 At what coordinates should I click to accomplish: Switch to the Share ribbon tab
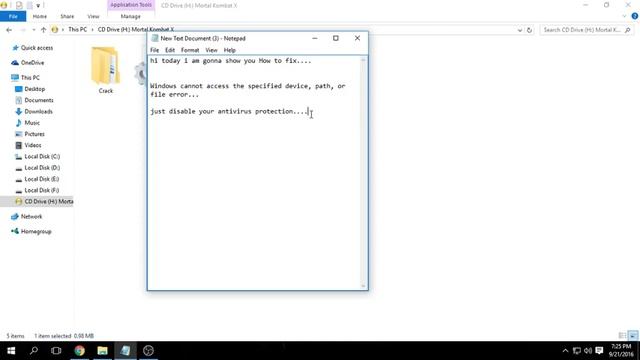(67, 16)
